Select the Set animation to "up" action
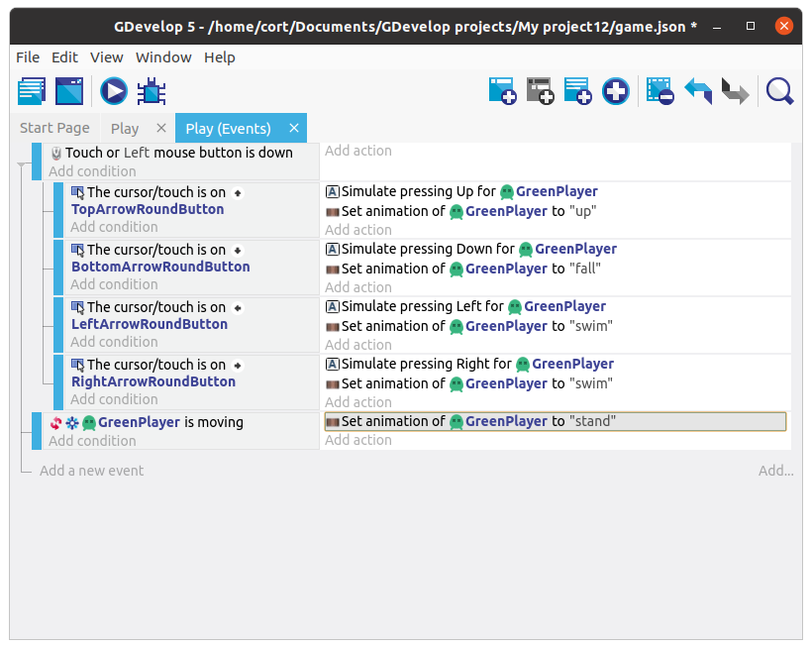 (460, 211)
